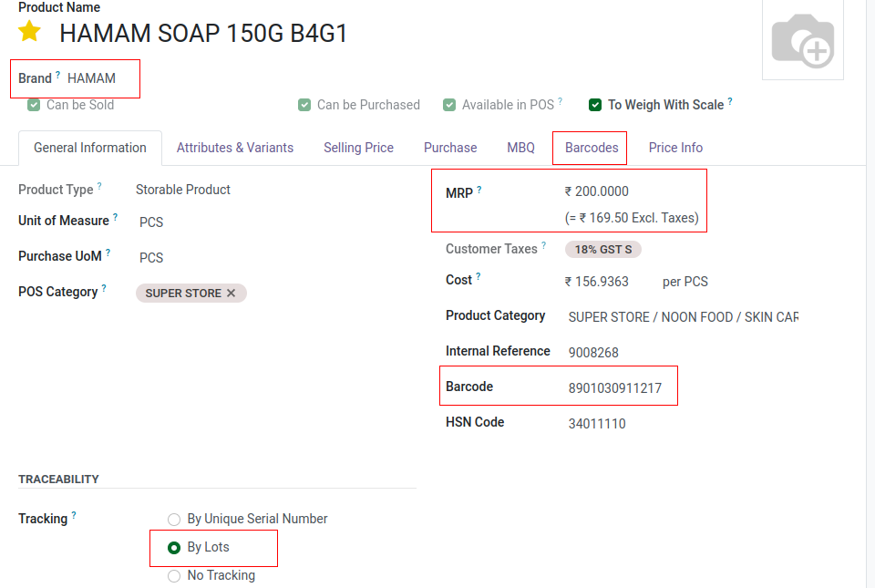The height and width of the screenshot is (588, 875).
Task: Click the TRACEABILITY section heading
Action: [58, 480]
